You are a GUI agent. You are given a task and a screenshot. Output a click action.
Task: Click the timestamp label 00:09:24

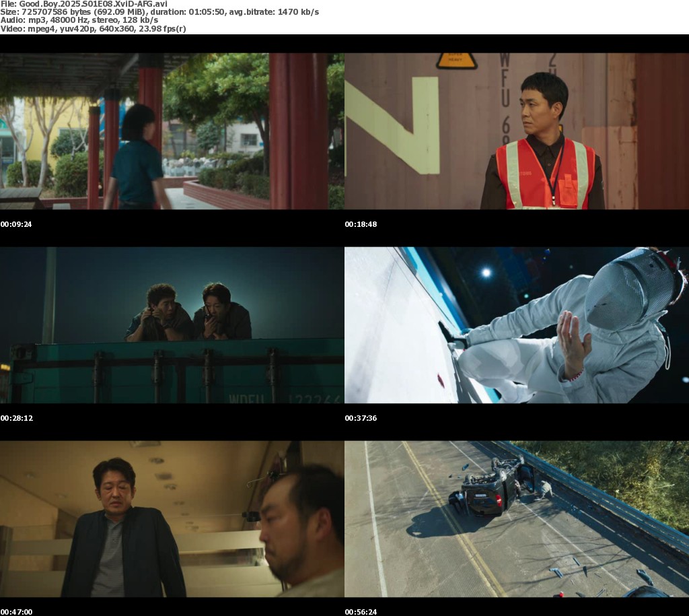(16, 224)
